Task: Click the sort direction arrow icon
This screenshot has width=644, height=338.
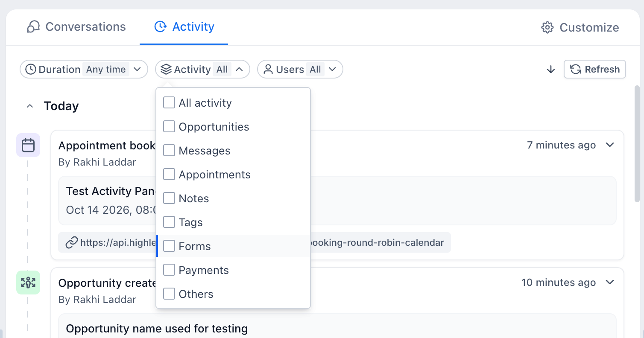Action: click(x=551, y=70)
